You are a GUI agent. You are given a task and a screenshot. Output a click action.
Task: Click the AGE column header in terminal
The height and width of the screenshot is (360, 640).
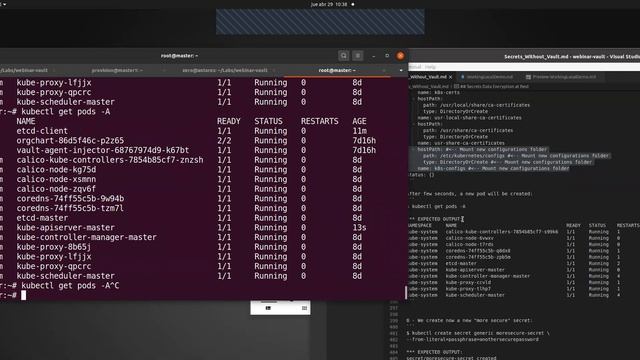[359, 121]
